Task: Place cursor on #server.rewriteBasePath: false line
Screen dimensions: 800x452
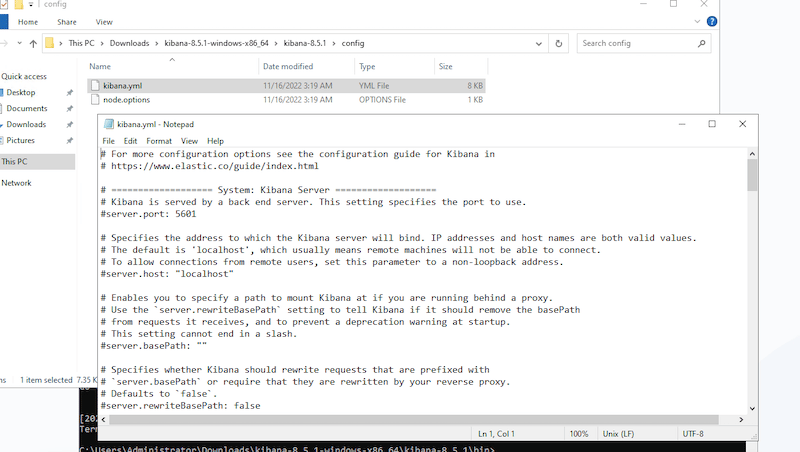Action: 181,406
